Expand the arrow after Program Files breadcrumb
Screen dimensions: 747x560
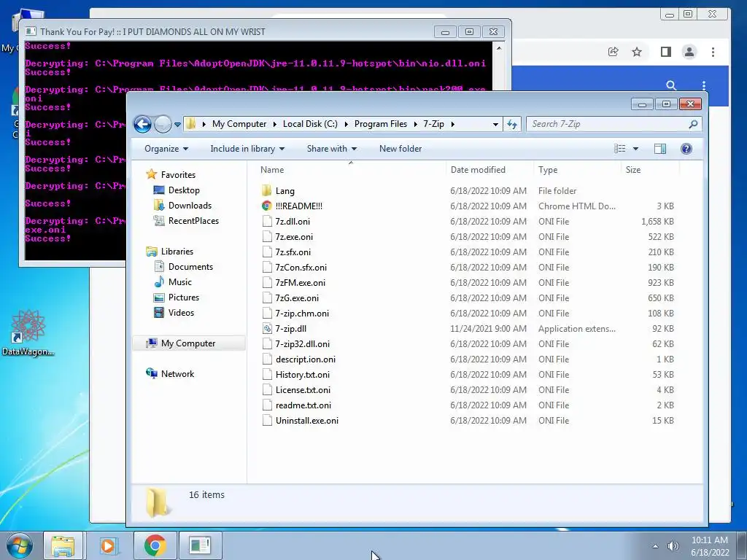coord(415,124)
